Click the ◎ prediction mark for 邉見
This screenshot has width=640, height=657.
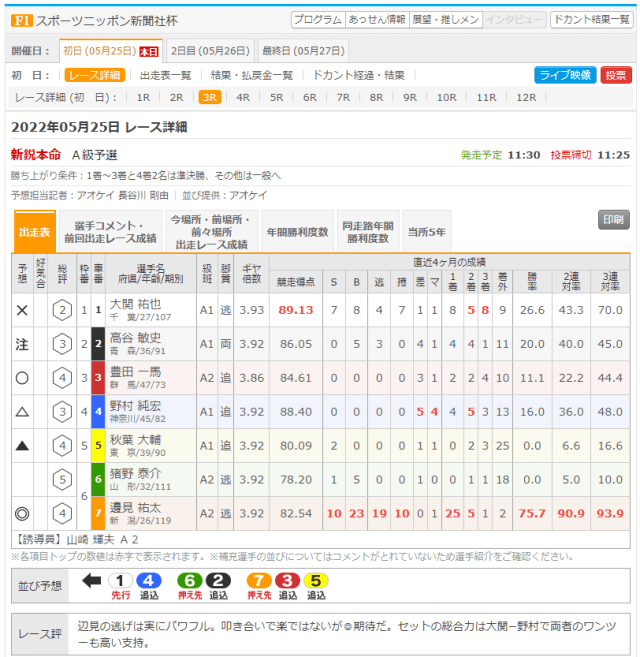pos(22,514)
